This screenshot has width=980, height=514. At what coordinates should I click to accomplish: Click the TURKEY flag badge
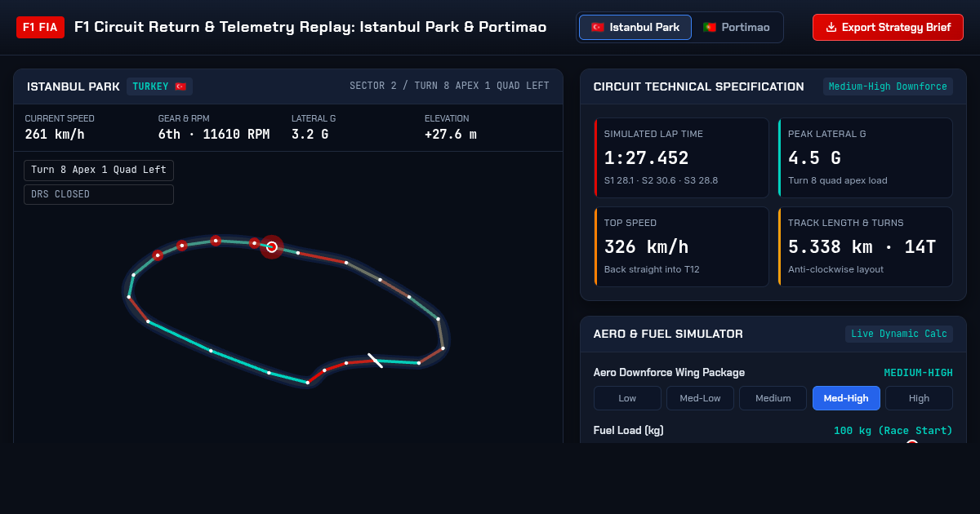(159, 86)
